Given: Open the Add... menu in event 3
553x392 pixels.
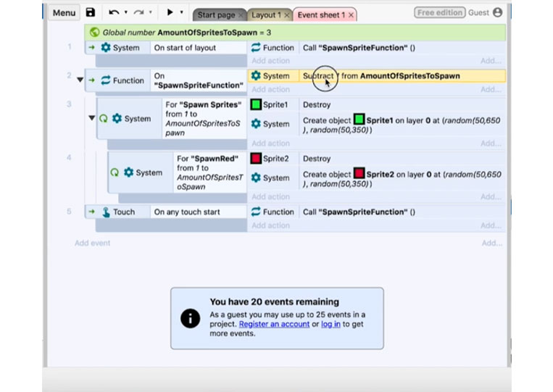Looking at the screenshot, I should click(491, 143).
